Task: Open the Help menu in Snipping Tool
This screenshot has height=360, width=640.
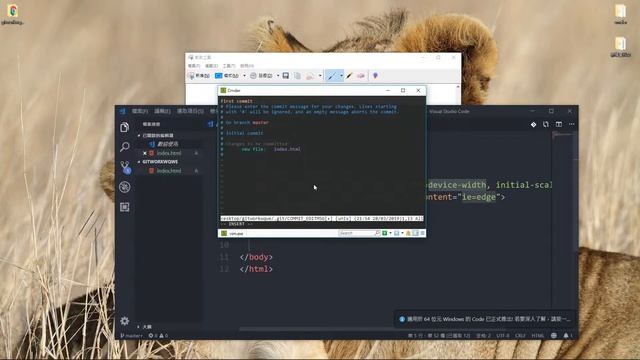Action: [247, 66]
